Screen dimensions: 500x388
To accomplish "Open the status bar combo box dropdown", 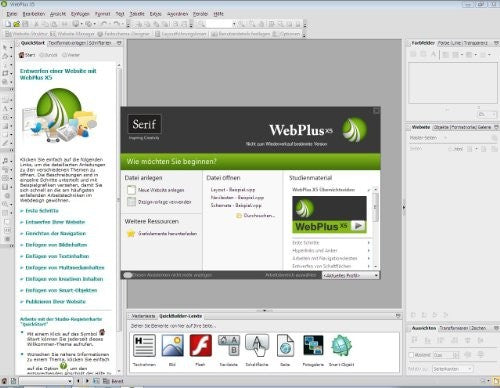I will click(70, 381).
